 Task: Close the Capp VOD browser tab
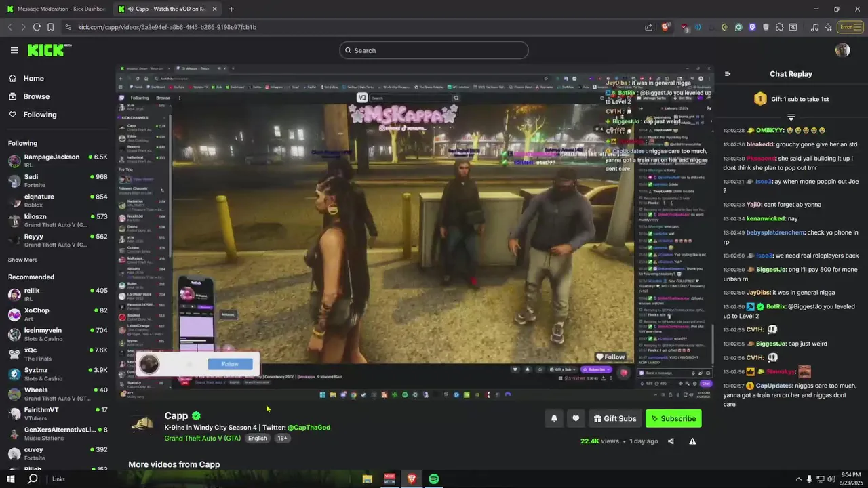215,9
